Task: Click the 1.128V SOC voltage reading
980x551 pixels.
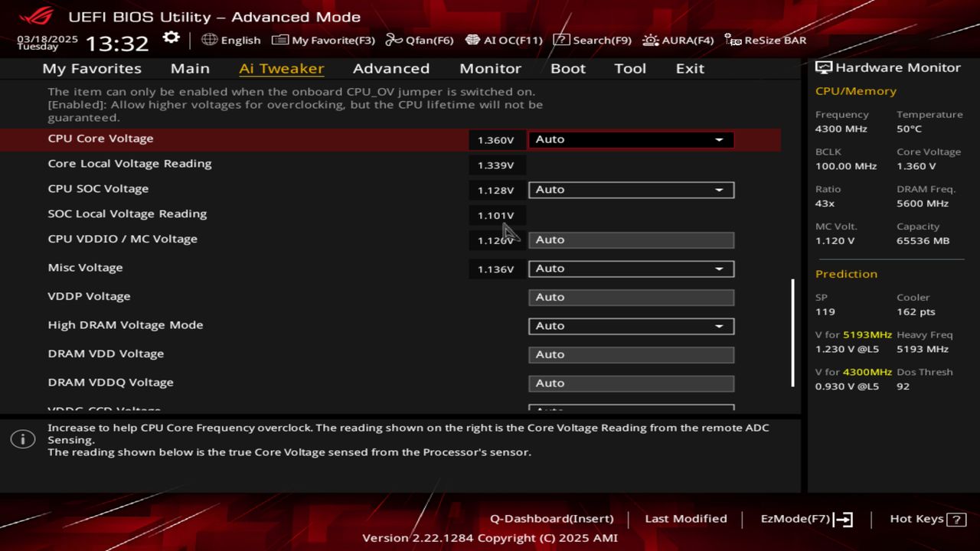Action: pos(495,191)
